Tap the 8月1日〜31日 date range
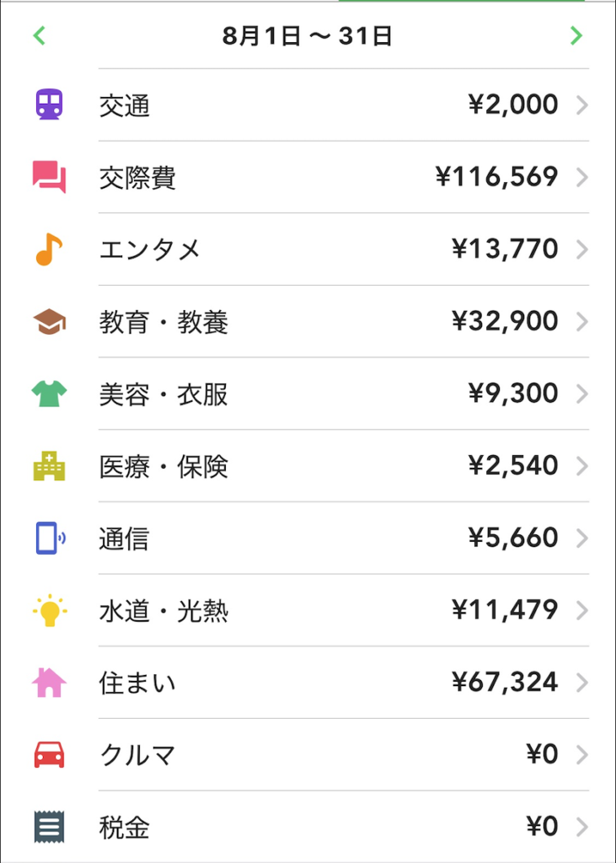Viewport: 616px width, 863px height. point(308,36)
